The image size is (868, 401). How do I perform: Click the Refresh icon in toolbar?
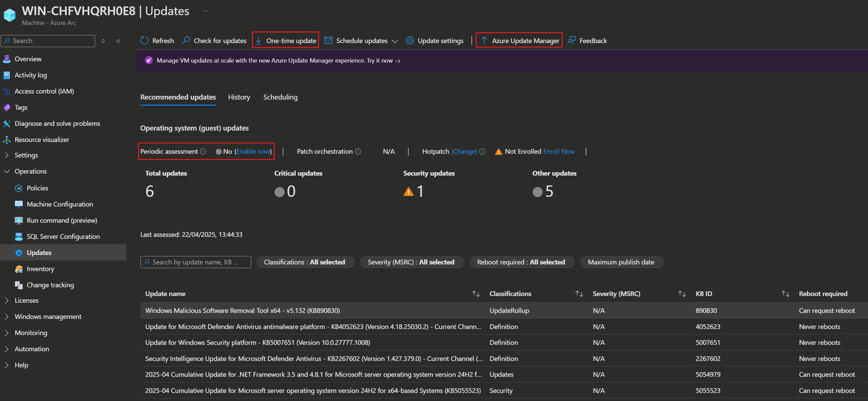click(x=144, y=40)
